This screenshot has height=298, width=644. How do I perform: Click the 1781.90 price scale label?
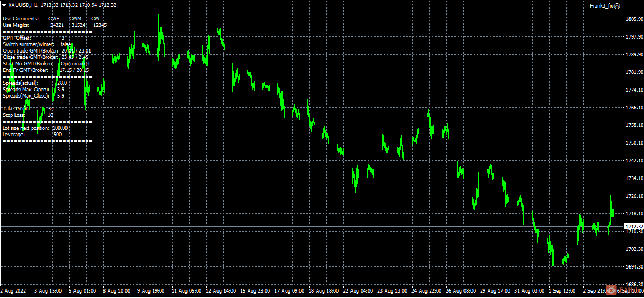pos(634,72)
